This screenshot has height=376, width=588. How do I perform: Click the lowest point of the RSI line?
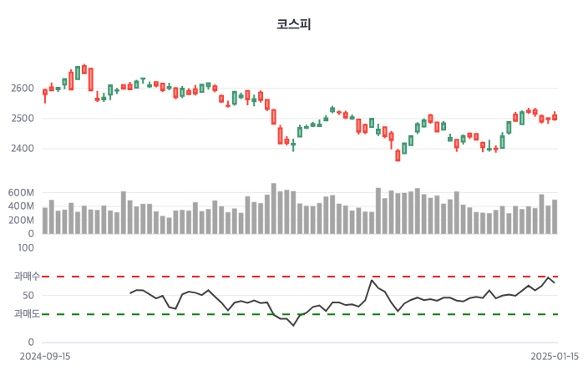pos(293,325)
